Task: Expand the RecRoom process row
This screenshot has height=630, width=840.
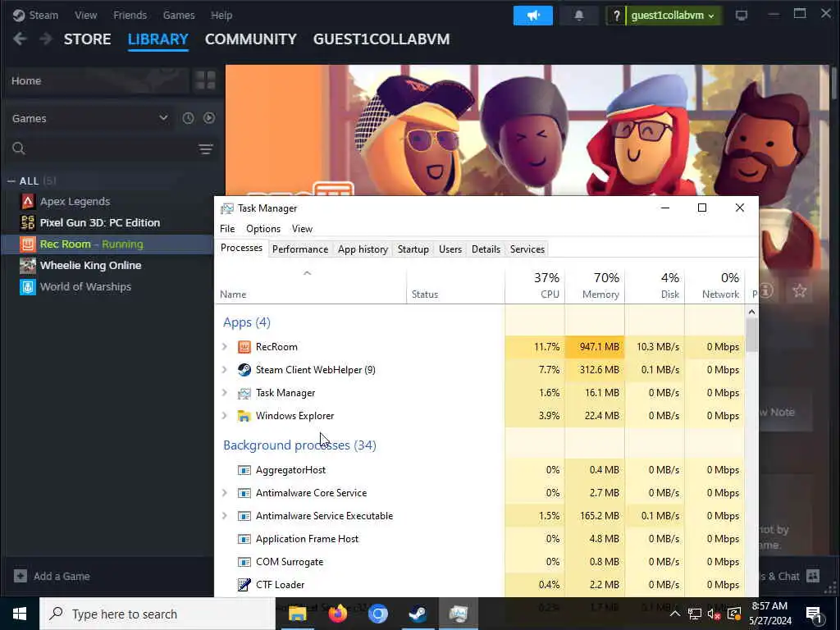Action: [225, 347]
